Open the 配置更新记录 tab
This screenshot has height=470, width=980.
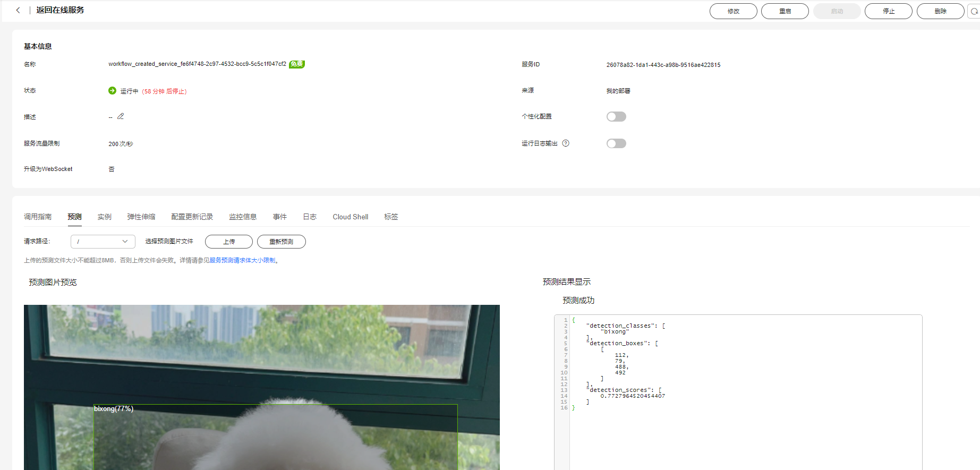coord(192,217)
